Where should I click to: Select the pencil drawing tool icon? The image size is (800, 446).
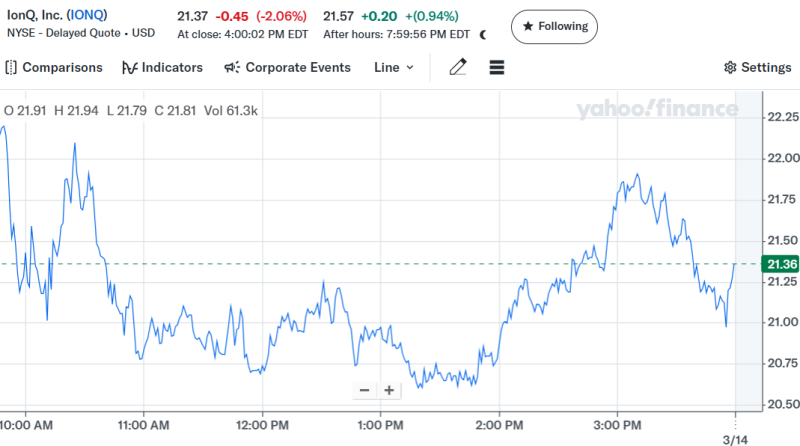[458, 67]
